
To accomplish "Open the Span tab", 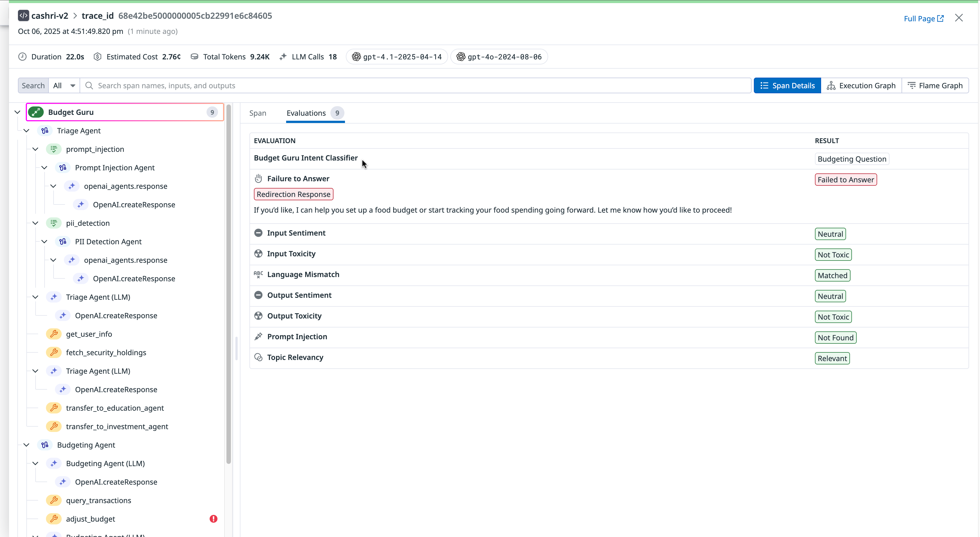I will pos(258,113).
